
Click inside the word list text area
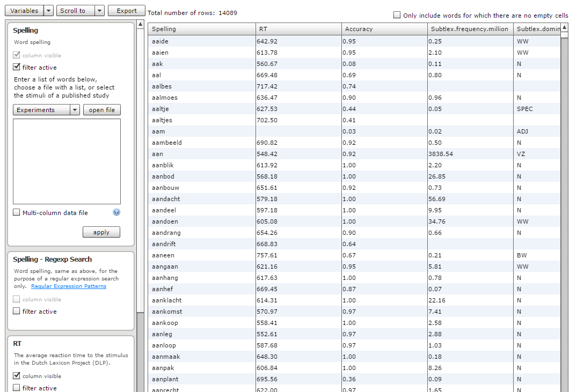pos(67,161)
